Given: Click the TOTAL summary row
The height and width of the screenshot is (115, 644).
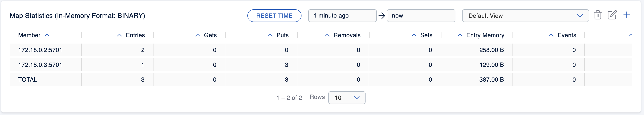Looking at the screenshot, I should 27,79.
